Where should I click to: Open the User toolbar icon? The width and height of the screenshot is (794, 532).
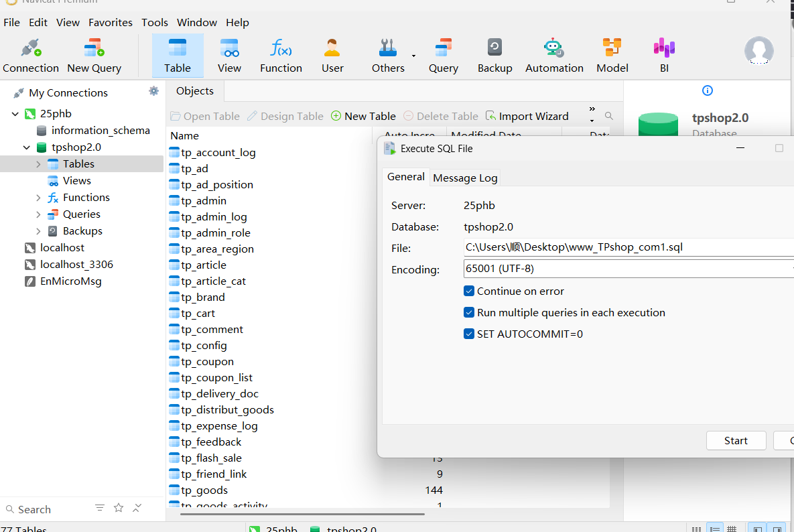pyautogui.click(x=332, y=56)
